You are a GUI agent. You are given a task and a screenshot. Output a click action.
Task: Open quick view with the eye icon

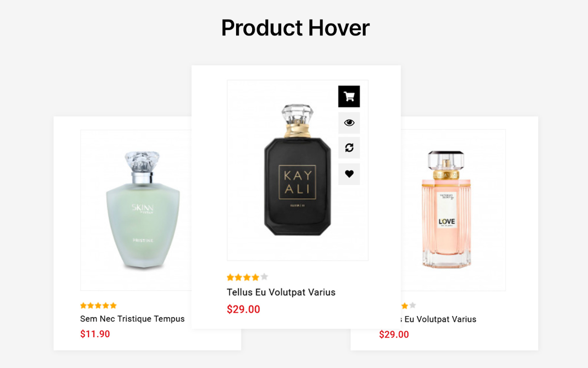coord(349,123)
